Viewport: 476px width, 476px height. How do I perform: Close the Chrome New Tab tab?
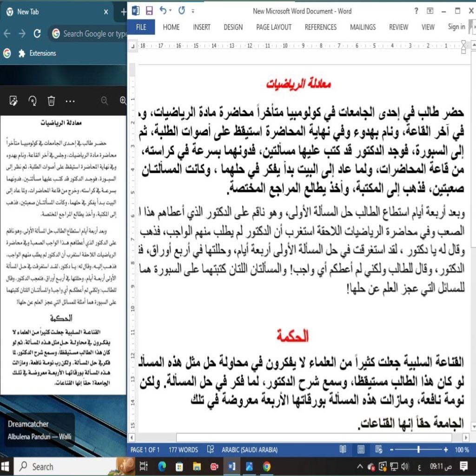point(106,12)
